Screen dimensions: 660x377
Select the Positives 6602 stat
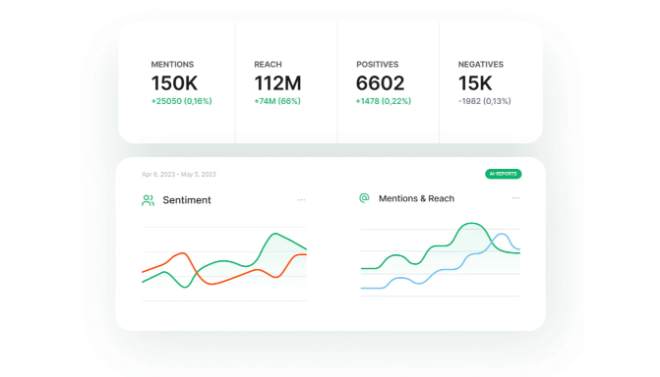[x=380, y=83]
